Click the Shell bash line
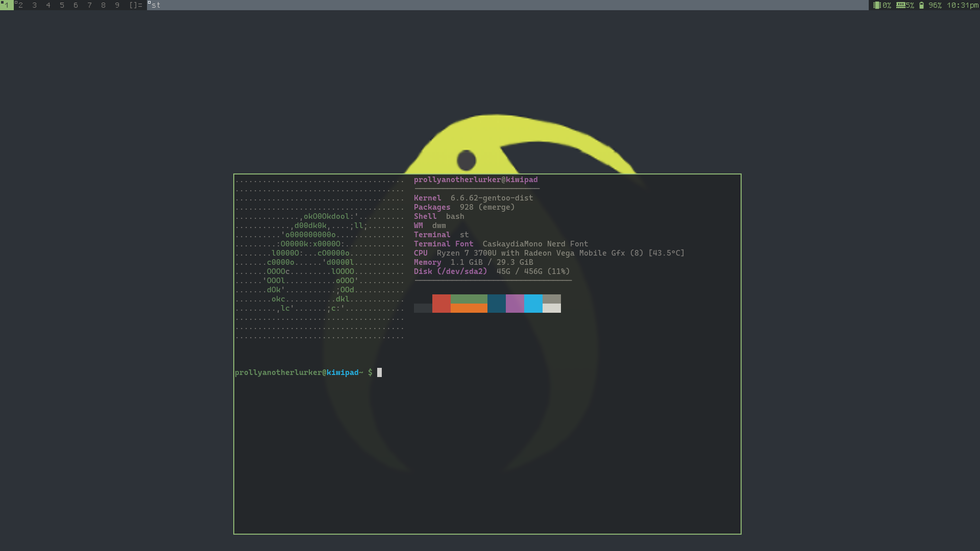The height and width of the screenshot is (551, 980). (x=439, y=216)
